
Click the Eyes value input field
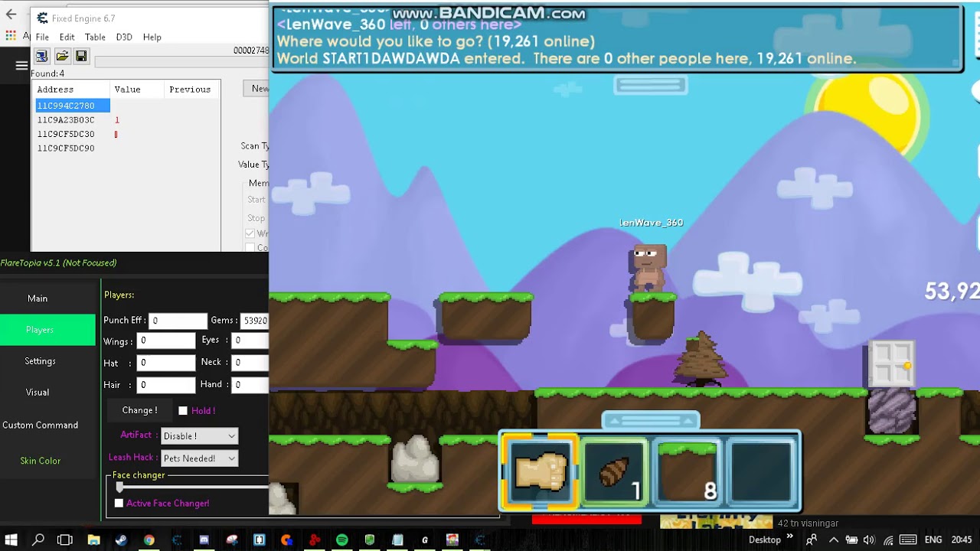(250, 341)
